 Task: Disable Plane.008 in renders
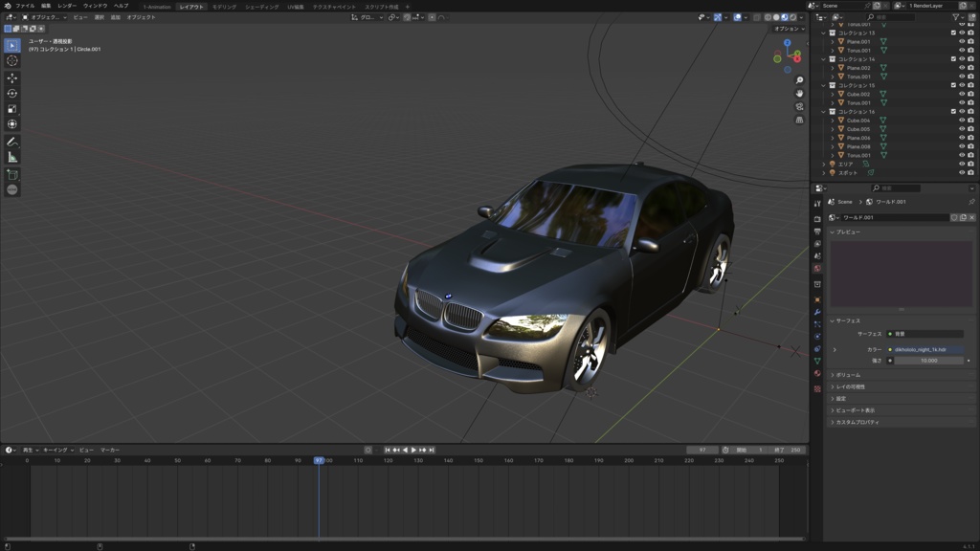(x=970, y=146)
